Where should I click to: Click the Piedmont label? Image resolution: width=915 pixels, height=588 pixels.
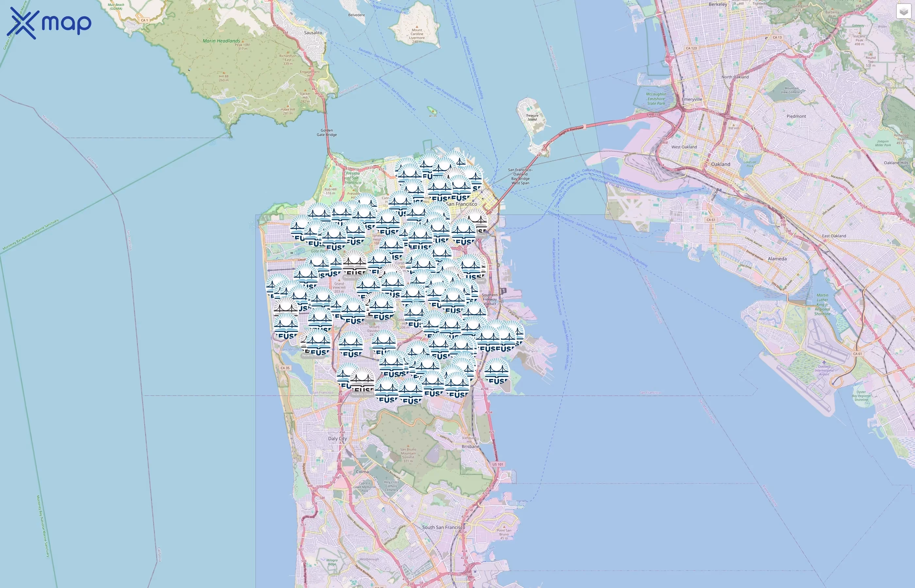pos(796,116)
